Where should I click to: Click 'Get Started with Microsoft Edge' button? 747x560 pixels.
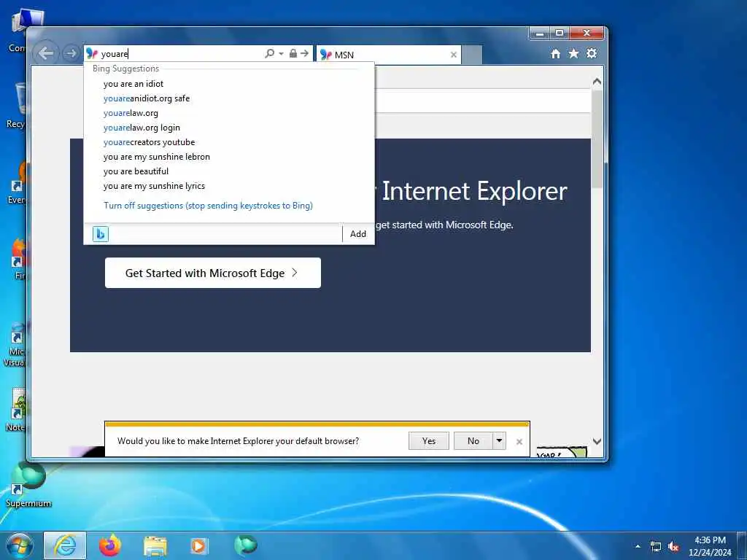click(x=213, y=273)
